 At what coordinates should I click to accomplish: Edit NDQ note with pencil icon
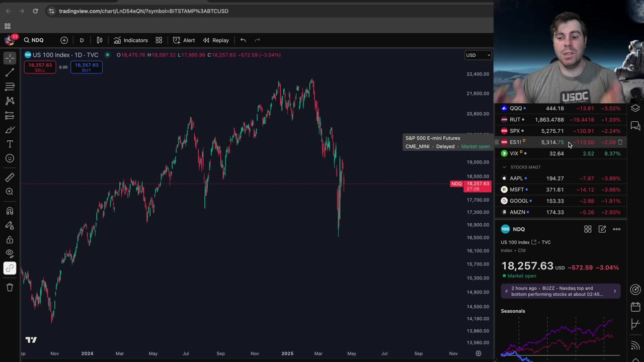click(602, 229)
